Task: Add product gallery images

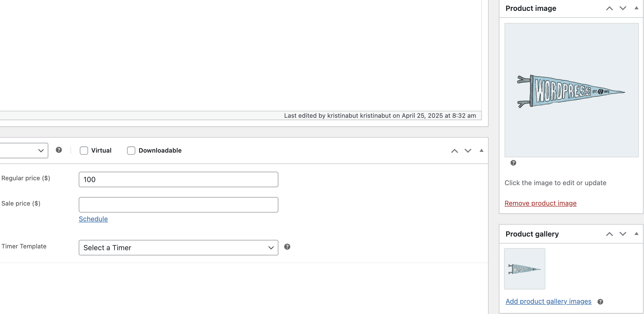Action: [x=548, y=301]
